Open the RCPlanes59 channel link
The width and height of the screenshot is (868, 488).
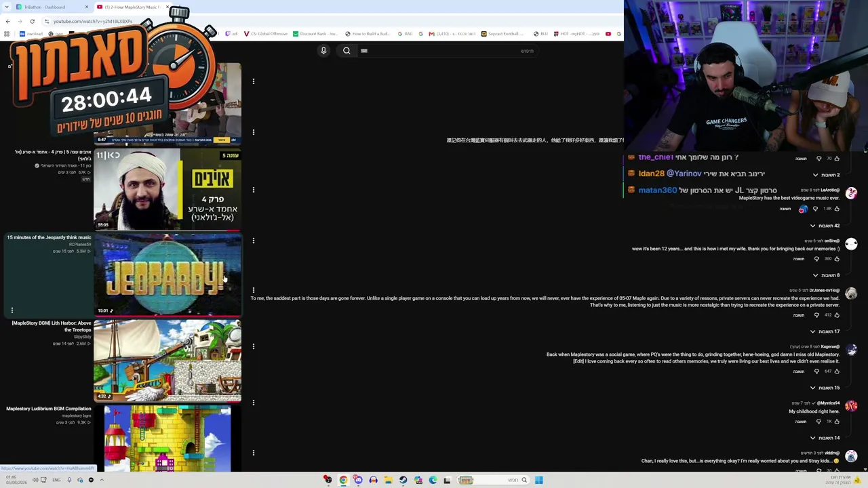tap(80, 244)
